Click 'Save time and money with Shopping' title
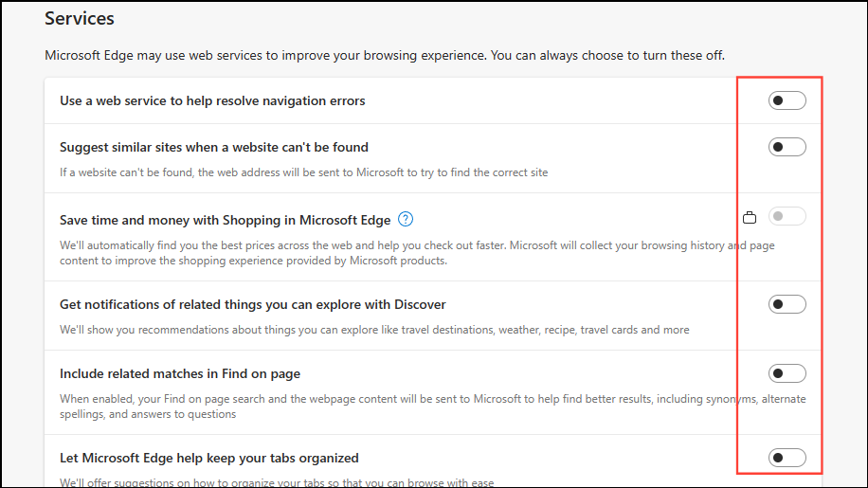Screen dimensions: 868x488 [x=226, y=220]
